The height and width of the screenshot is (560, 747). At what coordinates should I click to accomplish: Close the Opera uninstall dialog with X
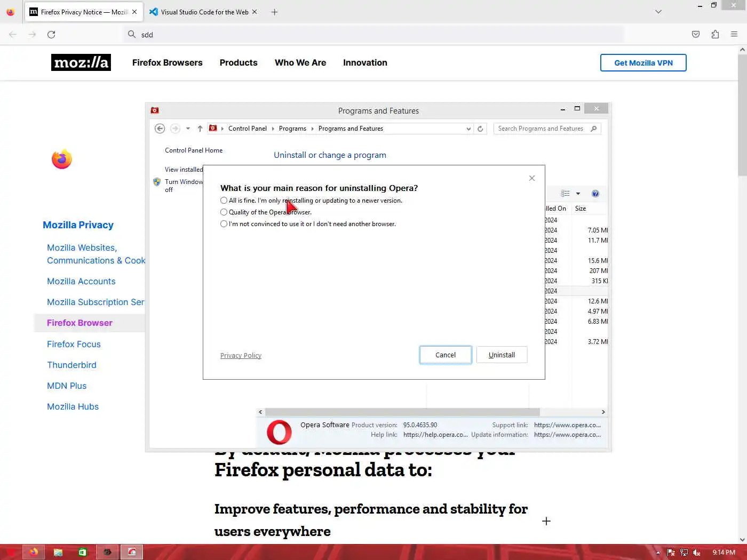point(532,178)
